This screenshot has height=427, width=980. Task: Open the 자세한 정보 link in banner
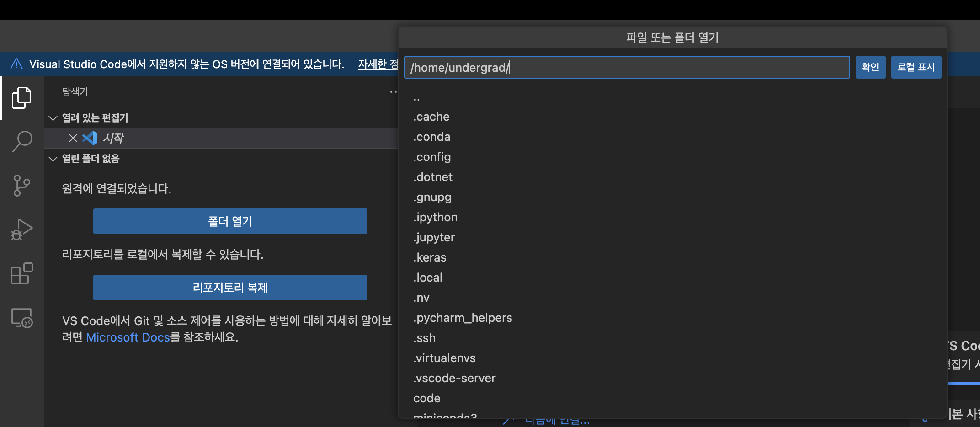click(x=378, y=64)
